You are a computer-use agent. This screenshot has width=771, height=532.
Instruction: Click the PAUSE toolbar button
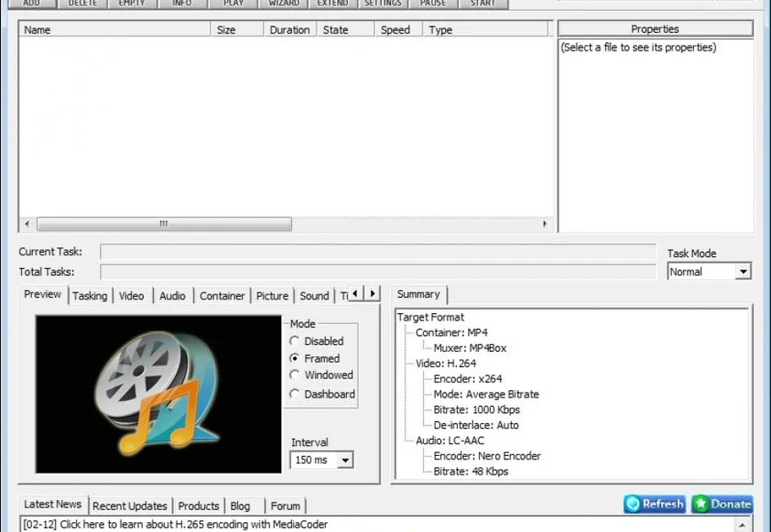point(433,4)
